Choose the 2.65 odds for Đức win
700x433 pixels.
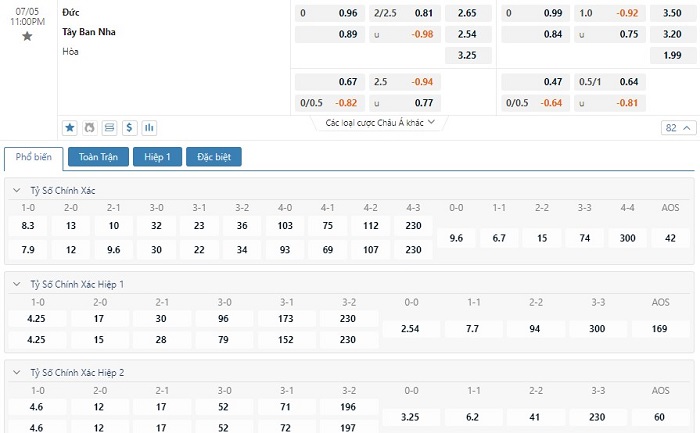point(467,13)
